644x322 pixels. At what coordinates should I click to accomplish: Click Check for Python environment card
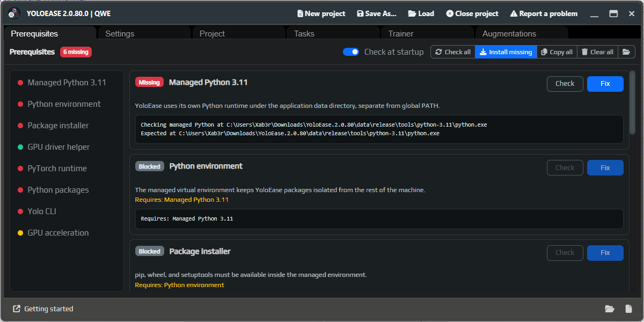[x=565, y=167]
